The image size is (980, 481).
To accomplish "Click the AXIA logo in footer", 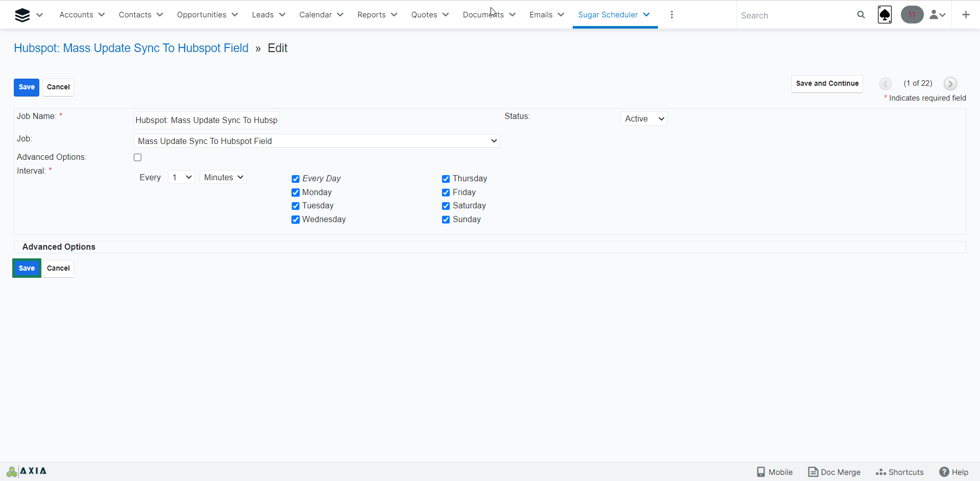I will point(27,471).
